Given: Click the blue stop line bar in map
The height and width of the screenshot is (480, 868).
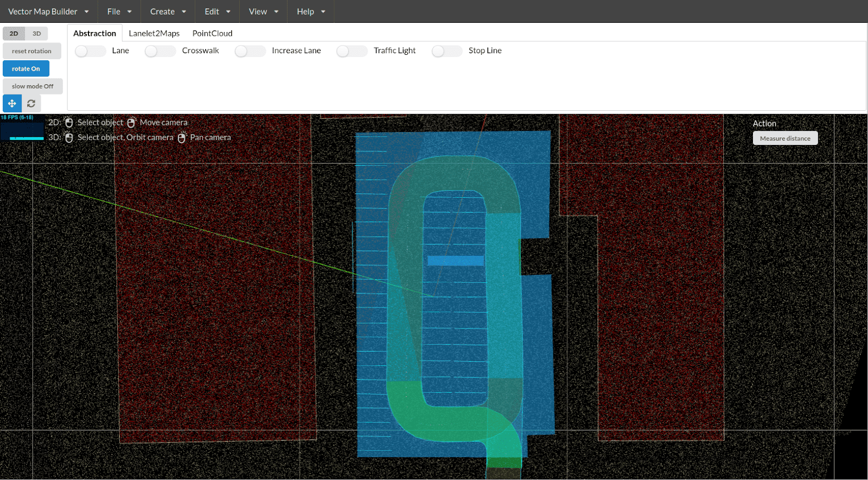Looking at the screenshot, I should pyautogui.click(x=455, y=261).
